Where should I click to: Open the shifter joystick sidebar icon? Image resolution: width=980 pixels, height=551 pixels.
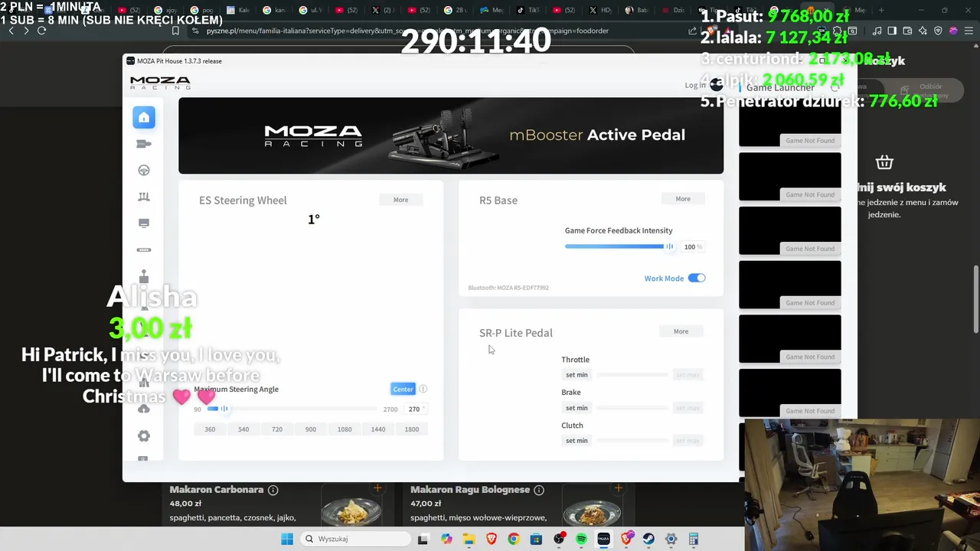point(144,276)
